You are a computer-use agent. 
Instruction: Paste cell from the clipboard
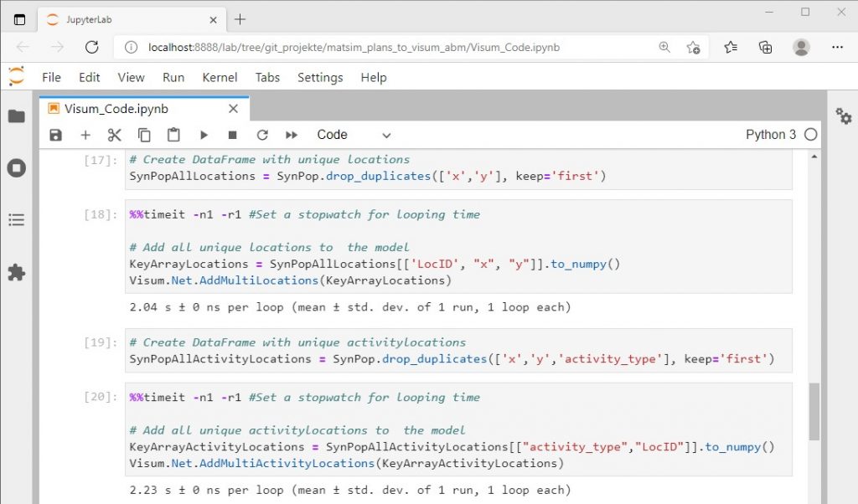click(173, 135)
